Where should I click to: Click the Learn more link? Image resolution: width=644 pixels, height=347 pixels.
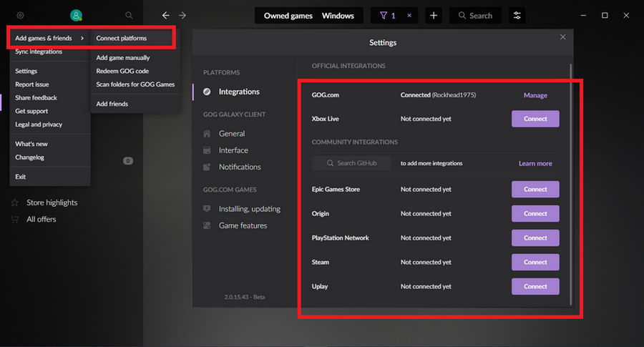click(535, 163)
